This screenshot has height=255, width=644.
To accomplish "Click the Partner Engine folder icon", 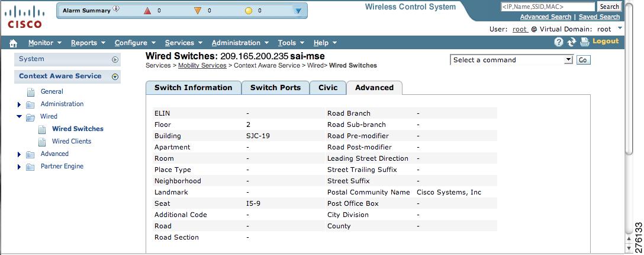I will (x=30, y=167).
